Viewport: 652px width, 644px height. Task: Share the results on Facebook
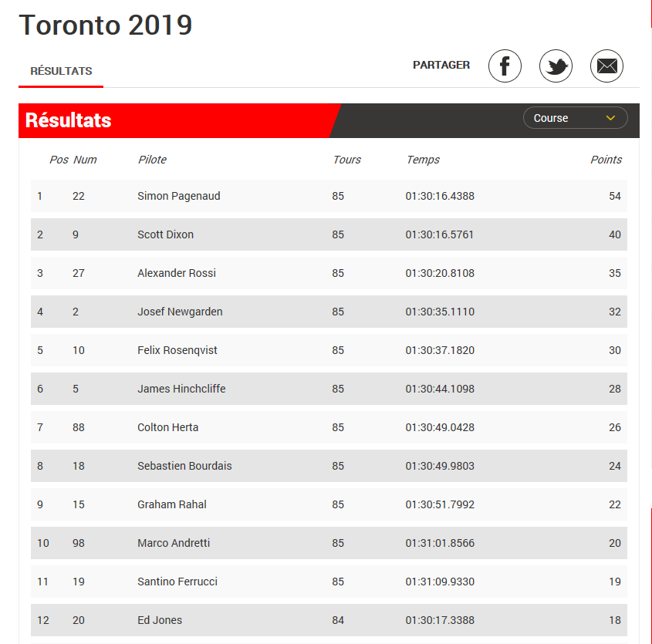[505, 66]
